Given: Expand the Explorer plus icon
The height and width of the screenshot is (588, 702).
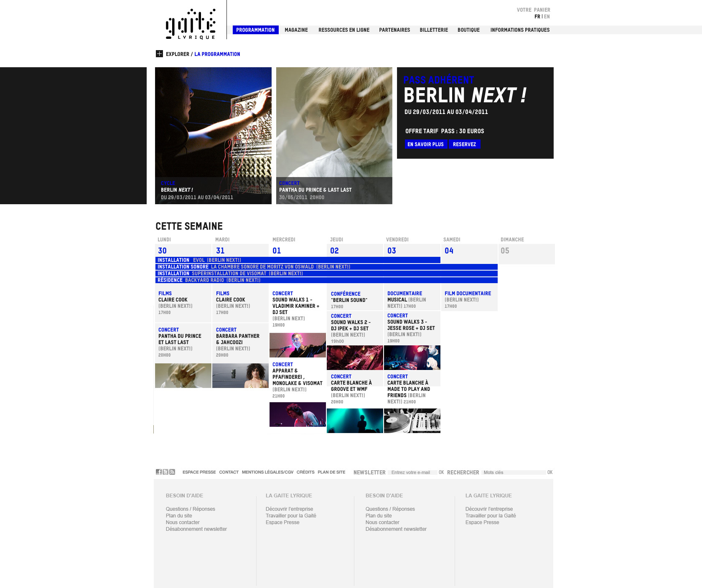Looking at the screenshot, I should (x=159, y=54).
